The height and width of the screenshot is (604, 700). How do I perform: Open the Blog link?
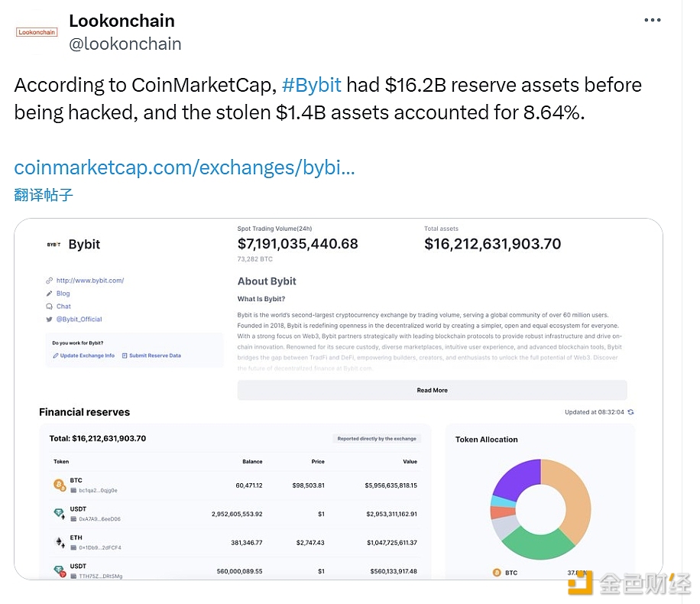tap(63, 294)
